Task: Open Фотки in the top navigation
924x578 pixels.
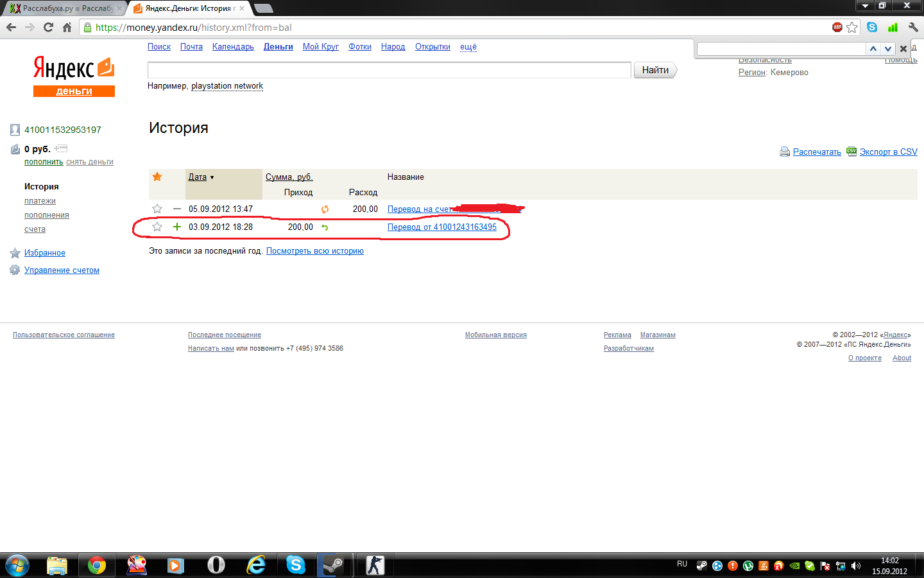Action: (360, 47)
